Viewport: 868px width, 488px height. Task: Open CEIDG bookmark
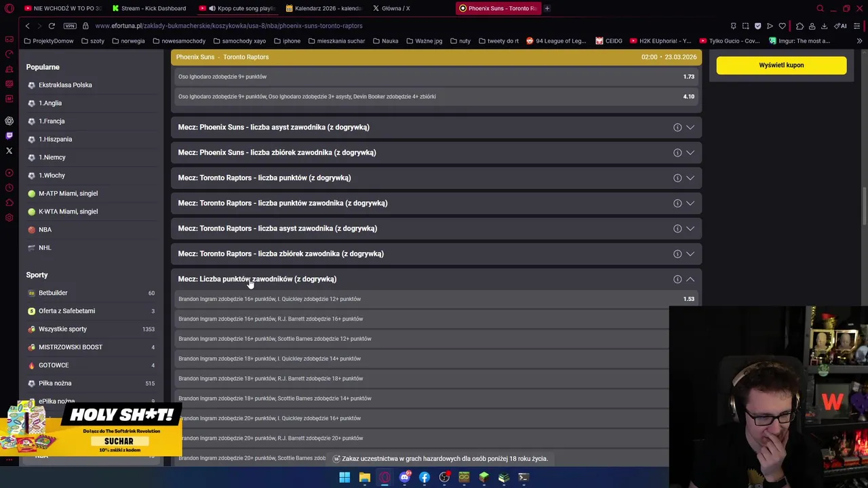pyautogui.click(x=609, y=41)
